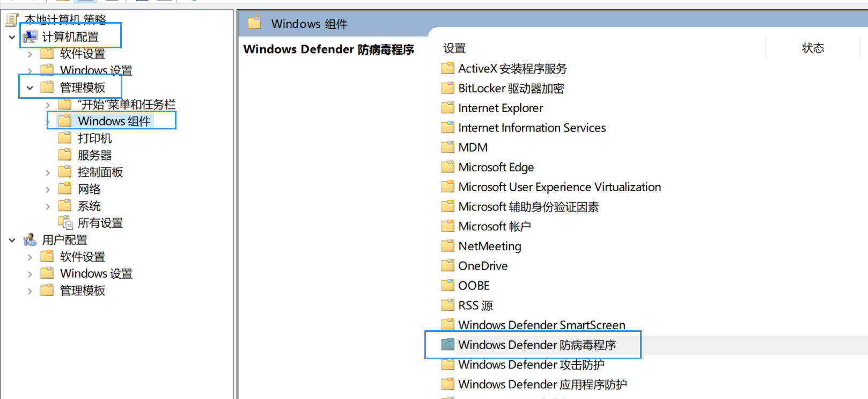Click the RSS 源 folder icon
868x399 pixels.
coord(447,305)
